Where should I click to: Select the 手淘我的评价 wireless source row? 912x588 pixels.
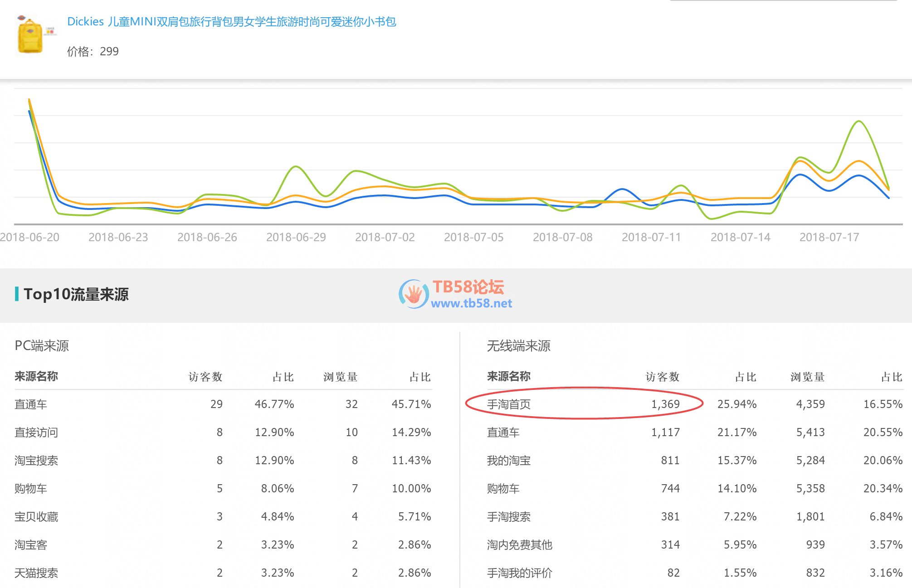(695, 573)
